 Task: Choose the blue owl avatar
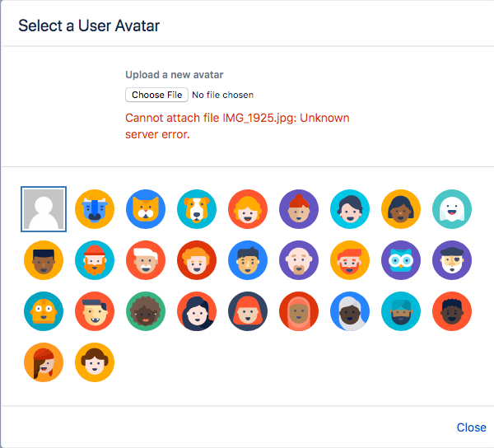(401, 260)
